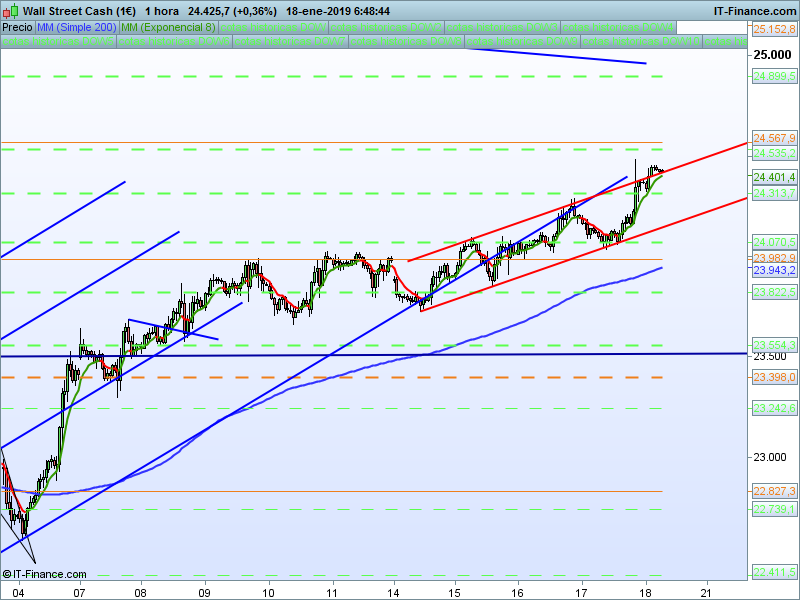This screenshot has height=600, width=800.
Task: Click the 09 date on the time axis
Action: click(205, 593)
